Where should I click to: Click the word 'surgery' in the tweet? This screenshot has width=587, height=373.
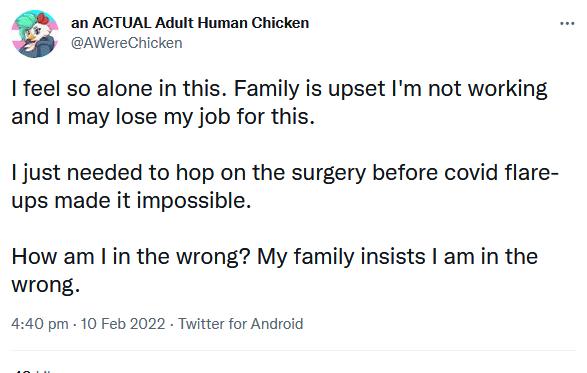pyautogui.click(x=328, y=173)
